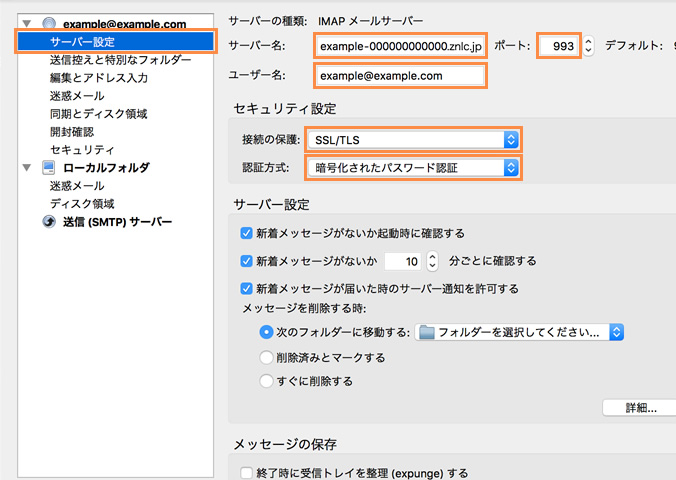Toggle 新着メッセージがないか起動時に確認する checkbox

[246, 233]
